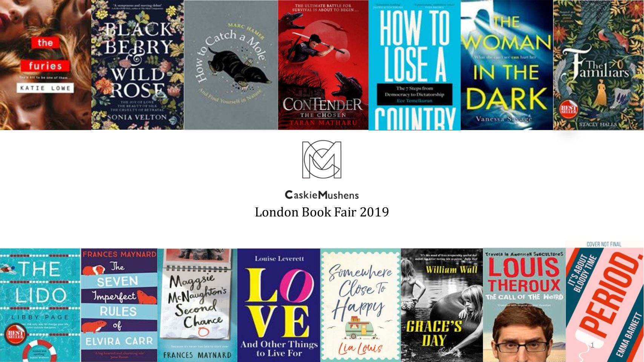Open Blackberry & Wild Rose cover
This screenshot has width=644, height=362.
coord(138,65)
